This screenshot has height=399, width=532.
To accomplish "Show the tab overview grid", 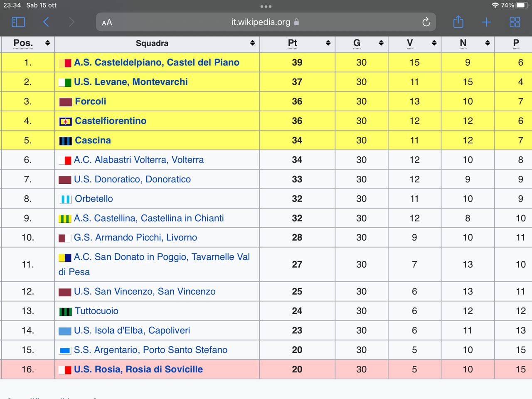I will [515, 22].
